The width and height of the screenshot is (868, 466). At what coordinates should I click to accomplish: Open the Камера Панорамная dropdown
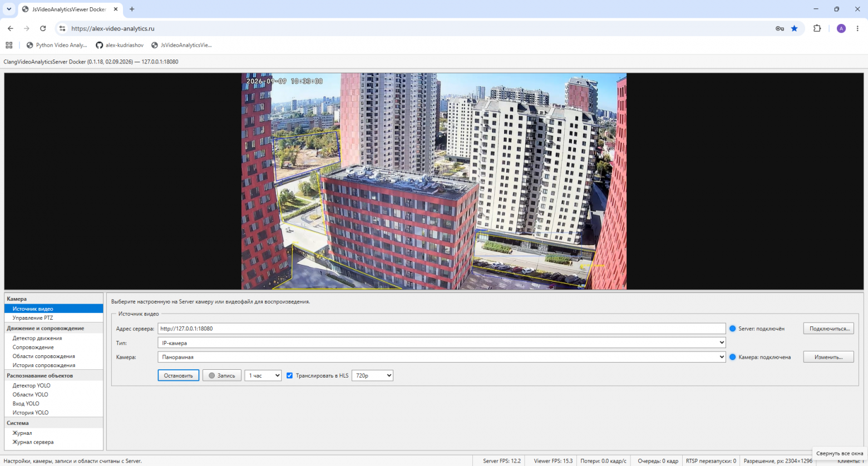[442, 357]
